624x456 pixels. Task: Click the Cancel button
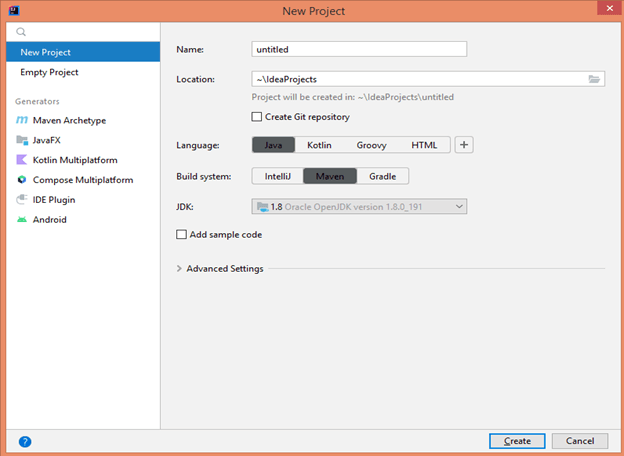pyautogui.click(x=580, y=441)
